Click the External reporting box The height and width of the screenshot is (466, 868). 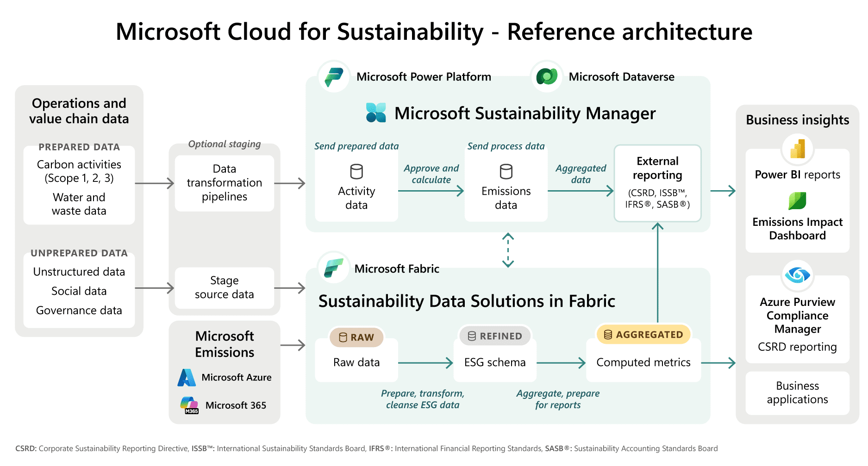click(657, 183)
